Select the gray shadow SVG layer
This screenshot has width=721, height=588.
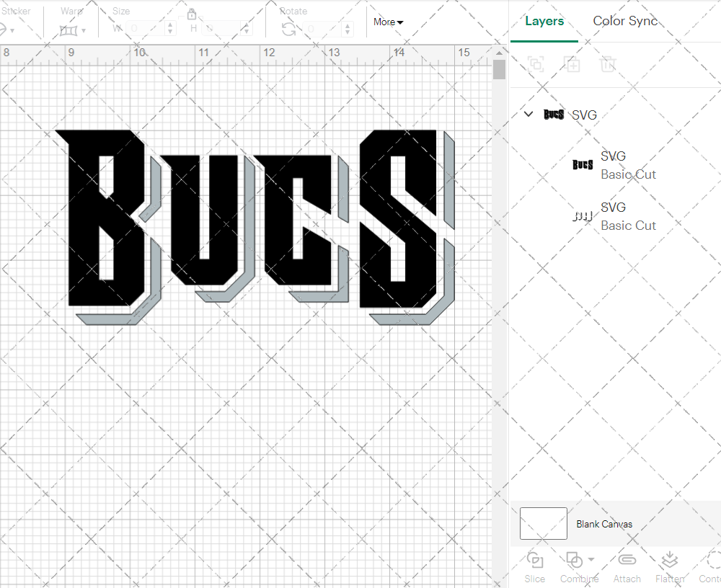click(x=613, y=216)
